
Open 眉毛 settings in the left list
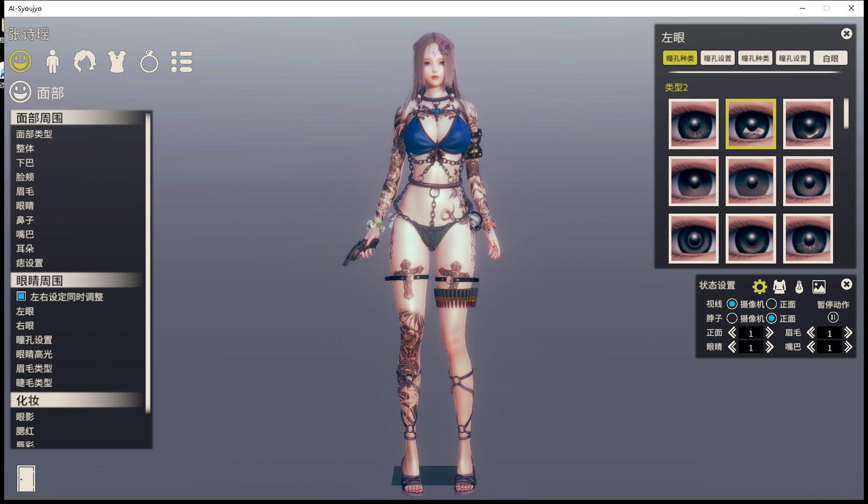coord(25,191)
